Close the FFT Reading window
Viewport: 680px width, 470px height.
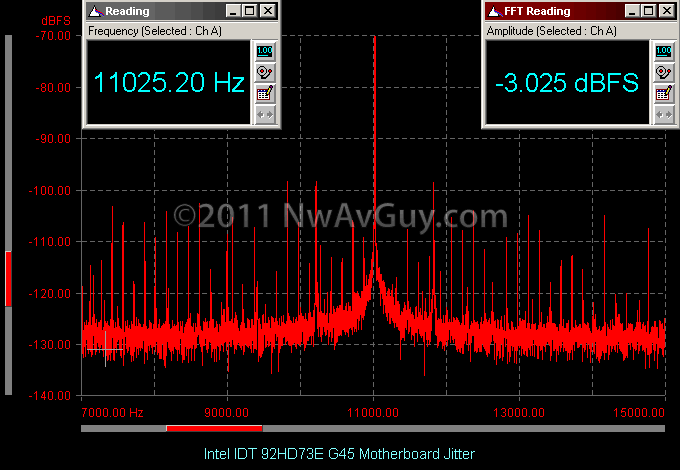pyautogui.click(x=667, y=11)
